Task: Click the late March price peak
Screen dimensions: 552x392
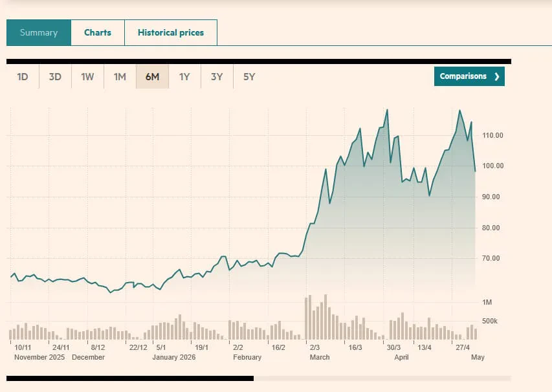Action: tap(387, 110)
